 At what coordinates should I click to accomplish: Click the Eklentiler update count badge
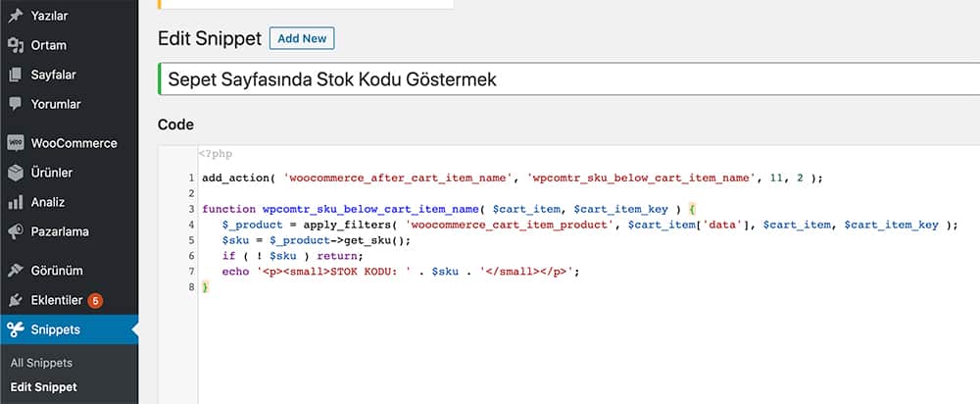[x=95, y=301]
